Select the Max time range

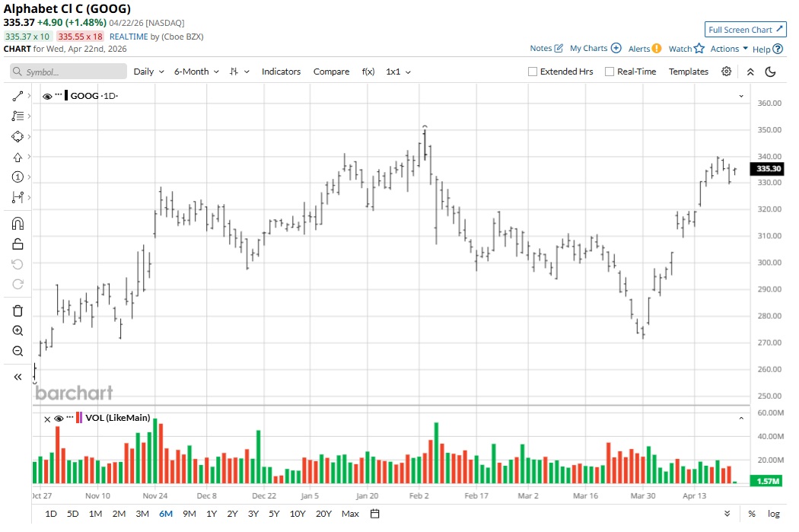click(x=350, y=514)
